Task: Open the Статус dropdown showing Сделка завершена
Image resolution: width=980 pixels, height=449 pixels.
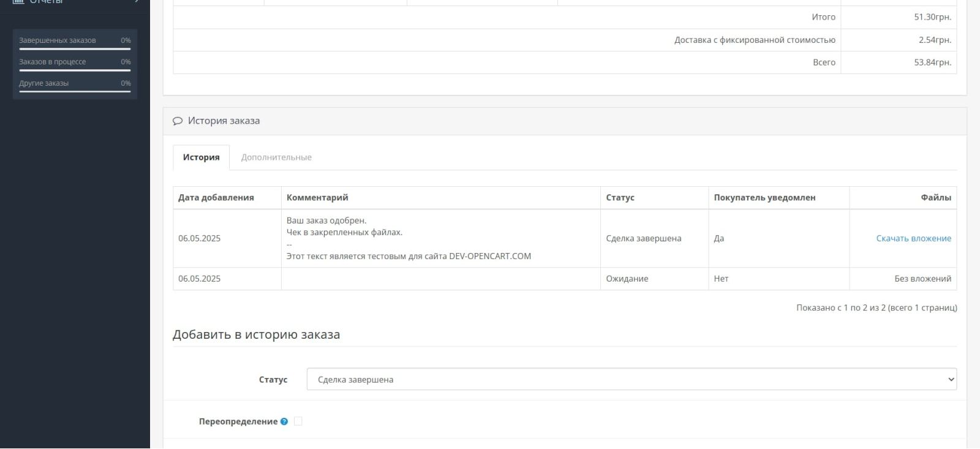Action: (x=631, y=380)
